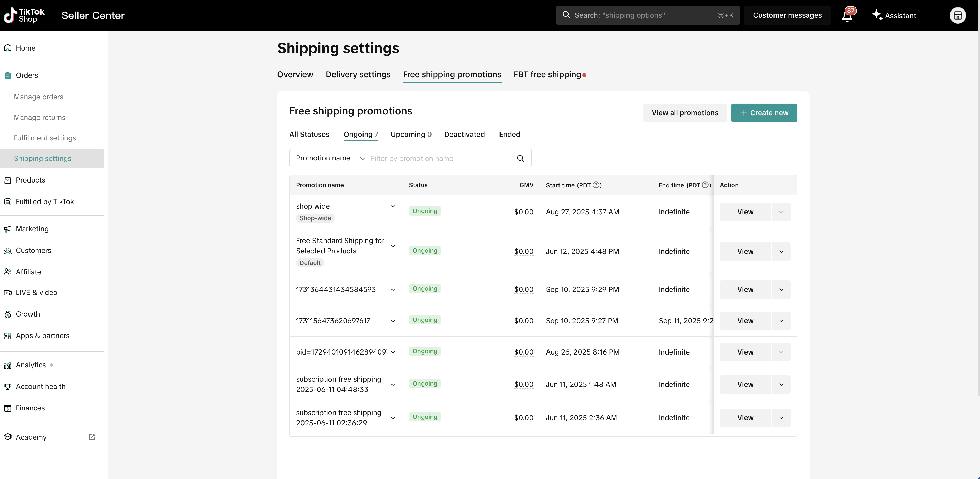The width and height of the screenshot is (980, 479).
Task: Open action dropdown arrow for shop wide
Action: (781, 212)
